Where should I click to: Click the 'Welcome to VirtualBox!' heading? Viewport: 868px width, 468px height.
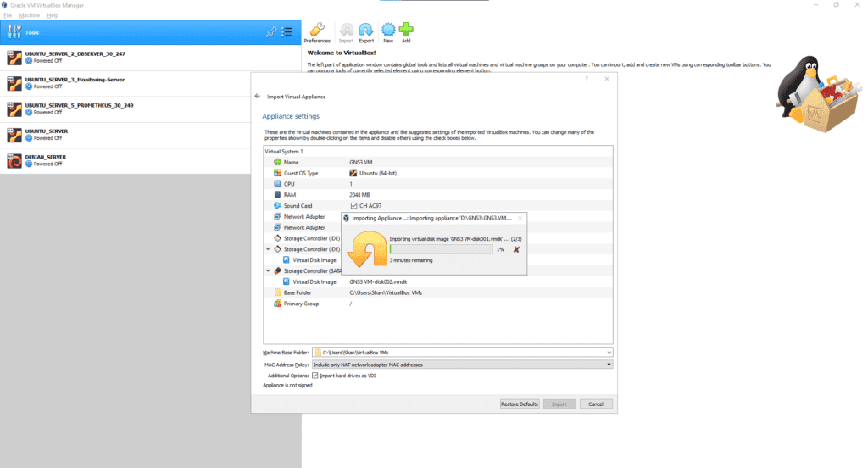(x=342, y=53)
